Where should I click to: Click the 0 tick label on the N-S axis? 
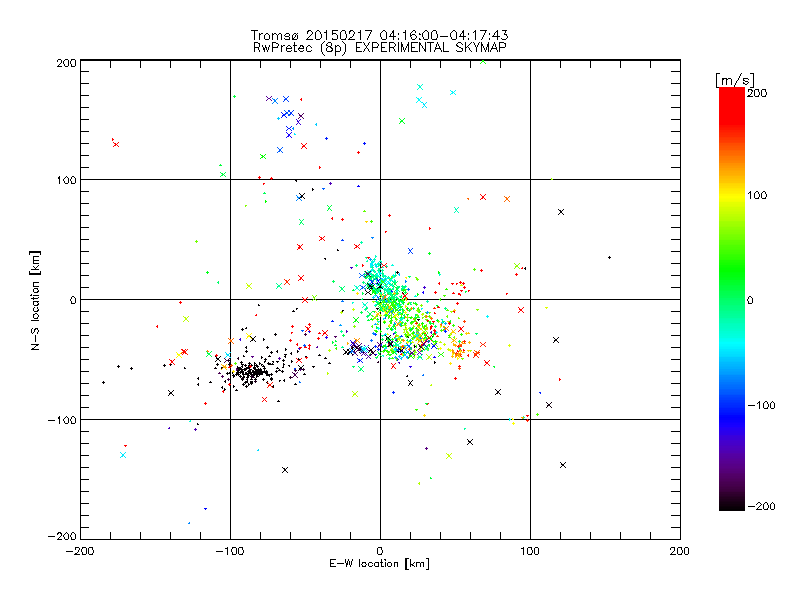[72, 300]
